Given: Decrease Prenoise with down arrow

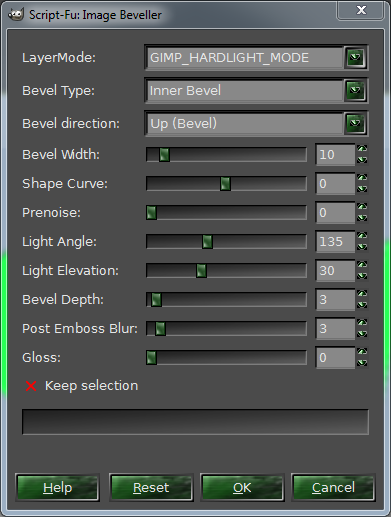Looking at the screenshot, I should pos(362,218).
